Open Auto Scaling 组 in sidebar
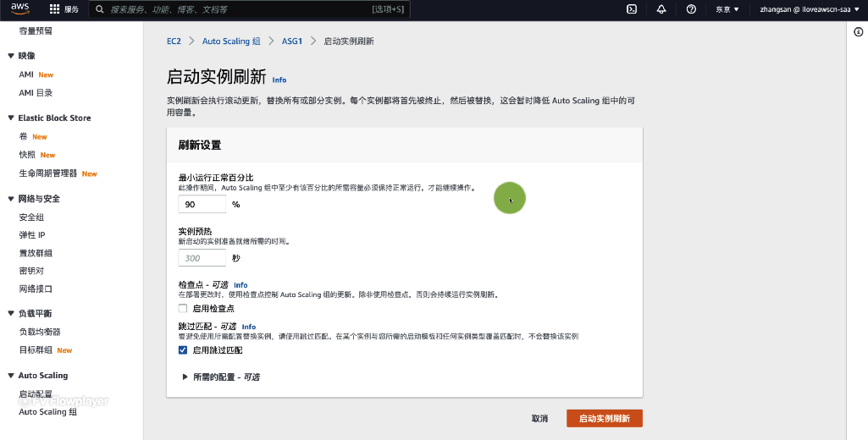This screenshot has width=868, height=440. tap(47, 412)
